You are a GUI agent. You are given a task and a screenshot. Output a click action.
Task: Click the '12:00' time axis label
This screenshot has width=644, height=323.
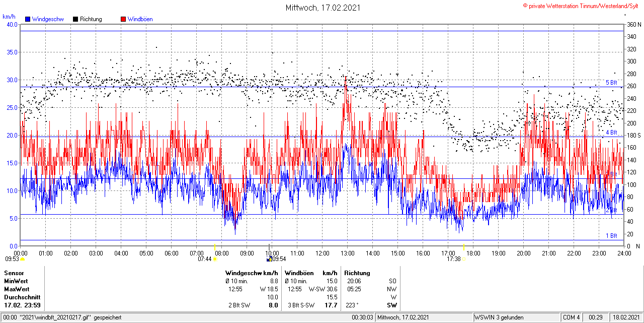[x=323, y=253]
